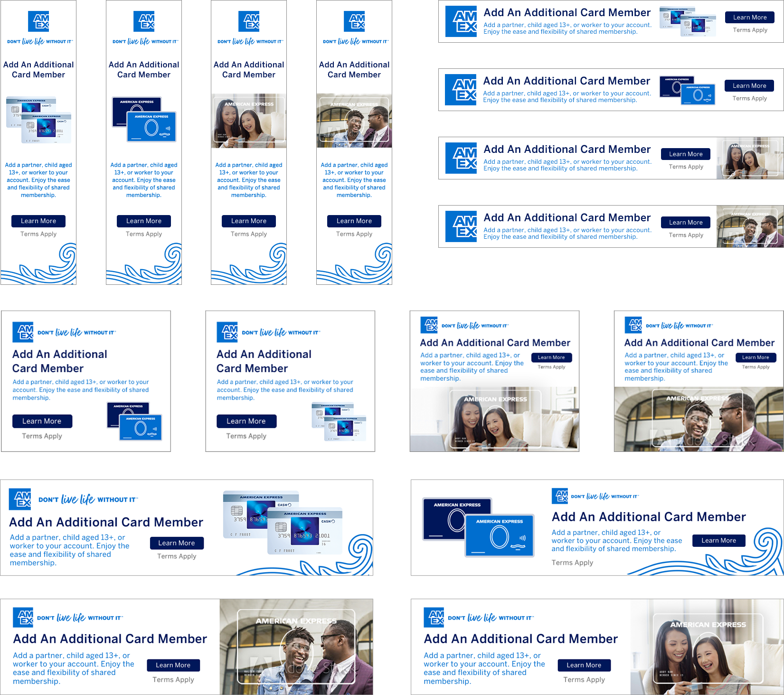Click Amex logo in large wave ad with silver cards

click(20, 499)
